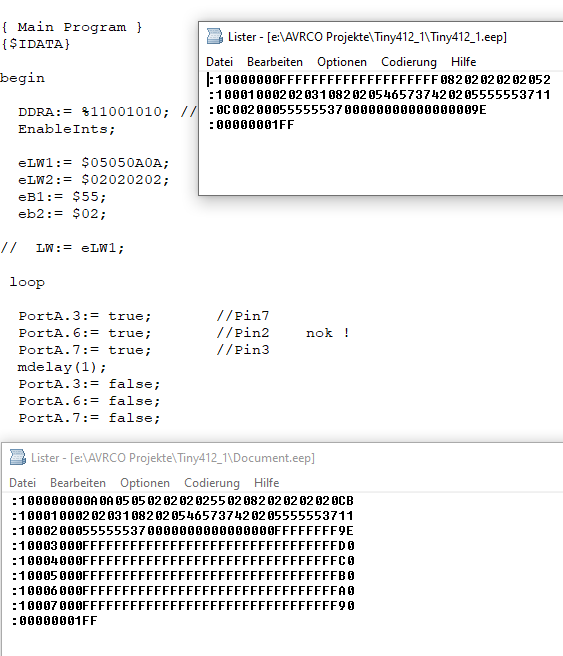563x656 pixels.
Task: Click the Document.eep Lister title bar
Action: [x=282, y=458]
